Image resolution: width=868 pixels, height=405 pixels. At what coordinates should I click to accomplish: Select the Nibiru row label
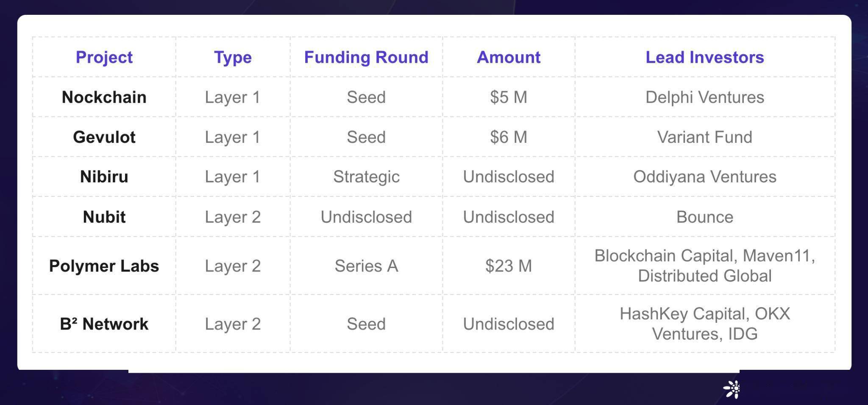[x=104, y=176]
